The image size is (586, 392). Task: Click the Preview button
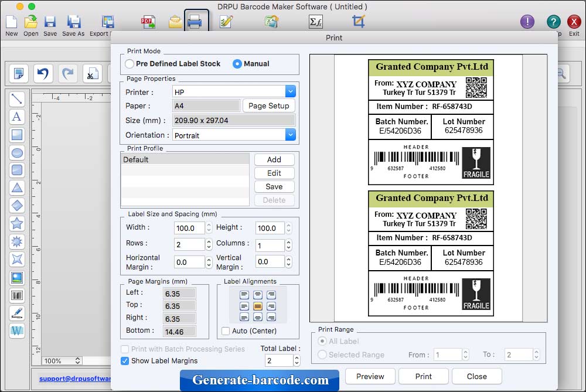370,376
